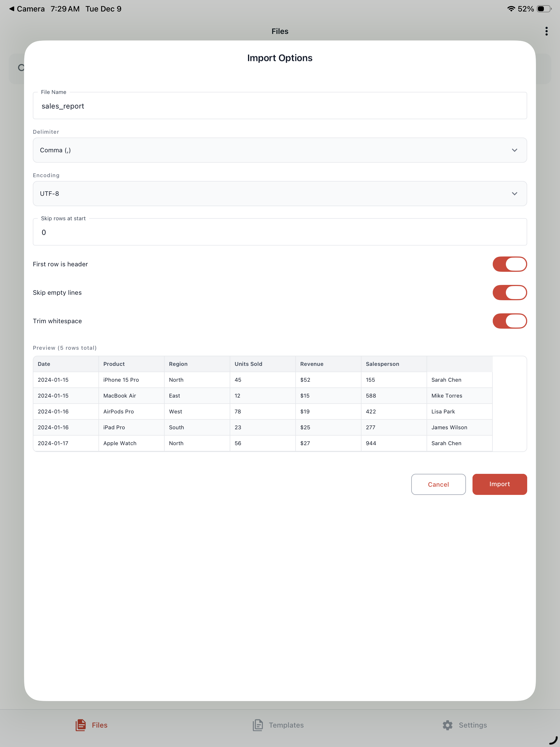Image resolution: width=560 pixels, height=747 pixels.
Task: Tap the Files tab icon
Action: pyautogui.click(x=81, y=725)
